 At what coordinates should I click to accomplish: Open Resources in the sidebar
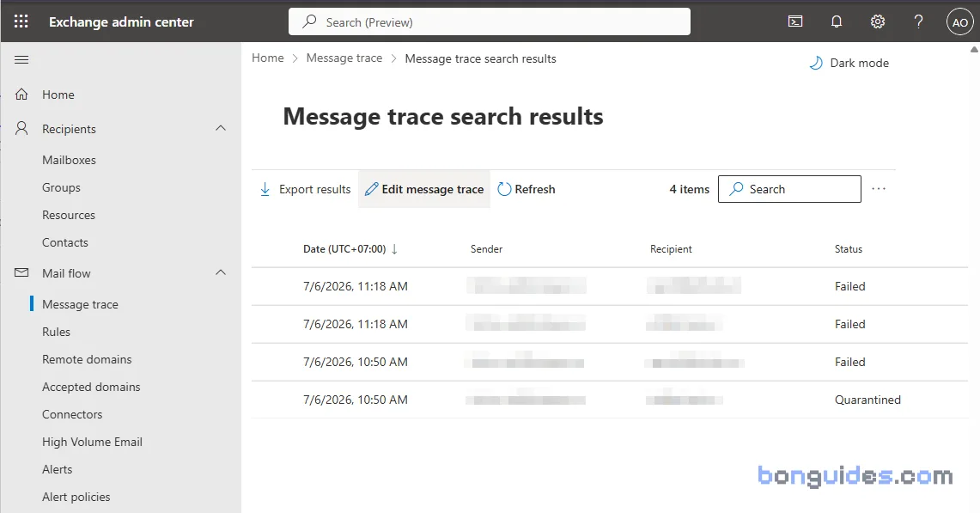click(x=69, y=215)
